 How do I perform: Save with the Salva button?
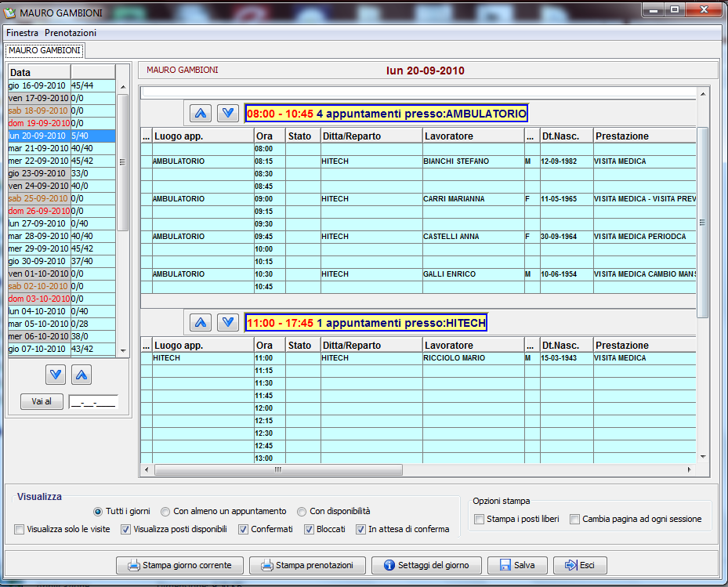[x=517, y=565]
